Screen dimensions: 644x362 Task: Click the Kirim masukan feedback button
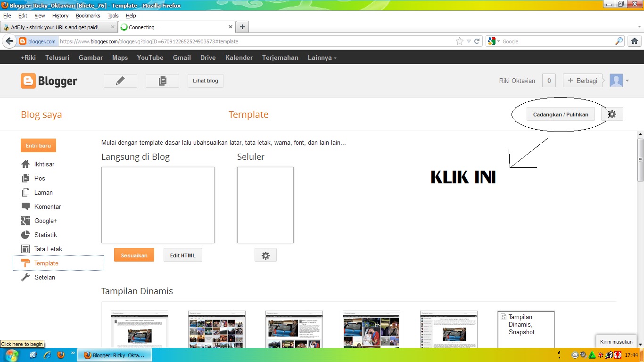[x=616, y=342]
